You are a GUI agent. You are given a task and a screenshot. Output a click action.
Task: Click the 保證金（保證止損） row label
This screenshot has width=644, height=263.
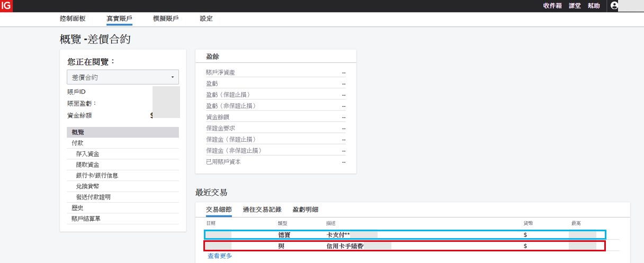click(x=231, y=139)
